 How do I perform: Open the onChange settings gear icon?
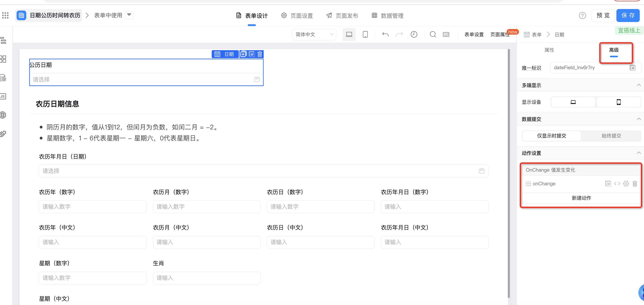[x=626, y=184]
